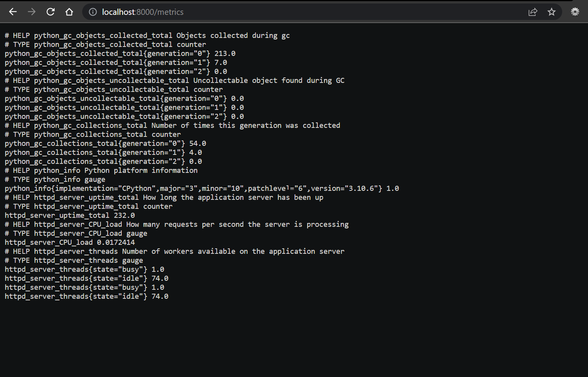This screenshot has width=588, height=377.
Task: Open the extensions gear icon
Action: click(x=575, y=12)
